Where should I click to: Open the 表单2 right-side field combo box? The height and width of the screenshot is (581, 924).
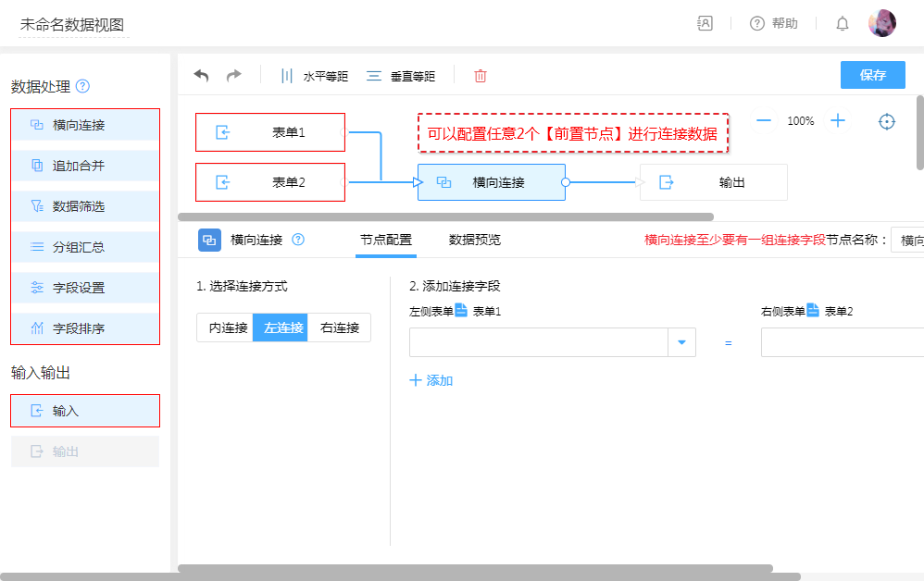click(842, 343)
